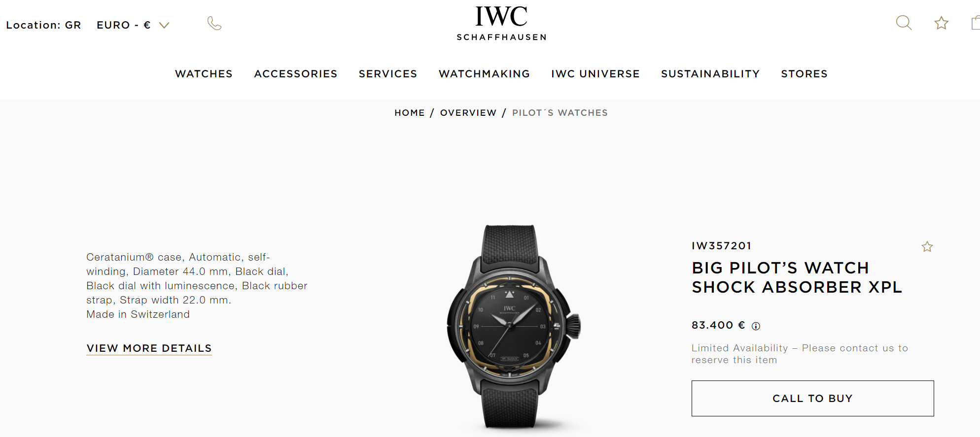The height and width of the screenshot is (437, 980).
Task: Click the phone contact icon
Action: tap(214, 23)
